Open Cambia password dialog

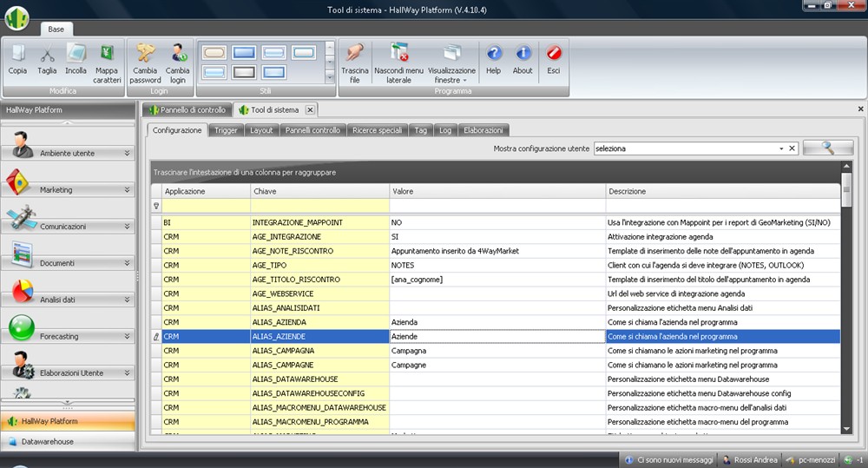point(145,63)
